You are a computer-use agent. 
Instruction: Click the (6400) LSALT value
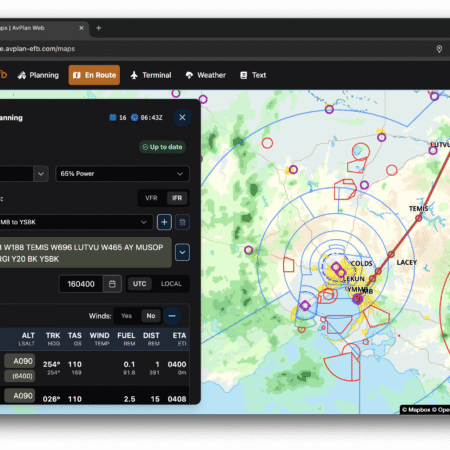[20, 376]
